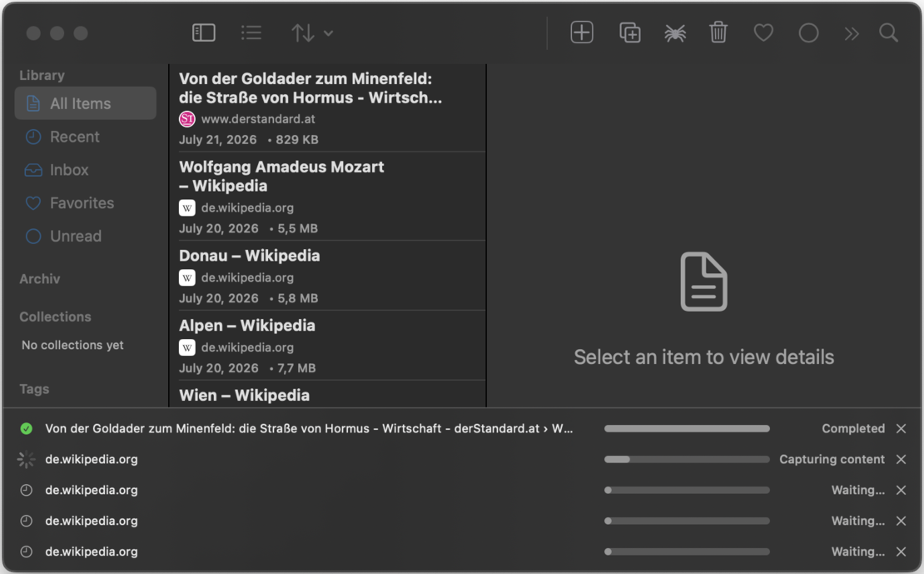Click the July 21, 2026 date
This screenshot has width=924, height=574.
coord(218,140)
